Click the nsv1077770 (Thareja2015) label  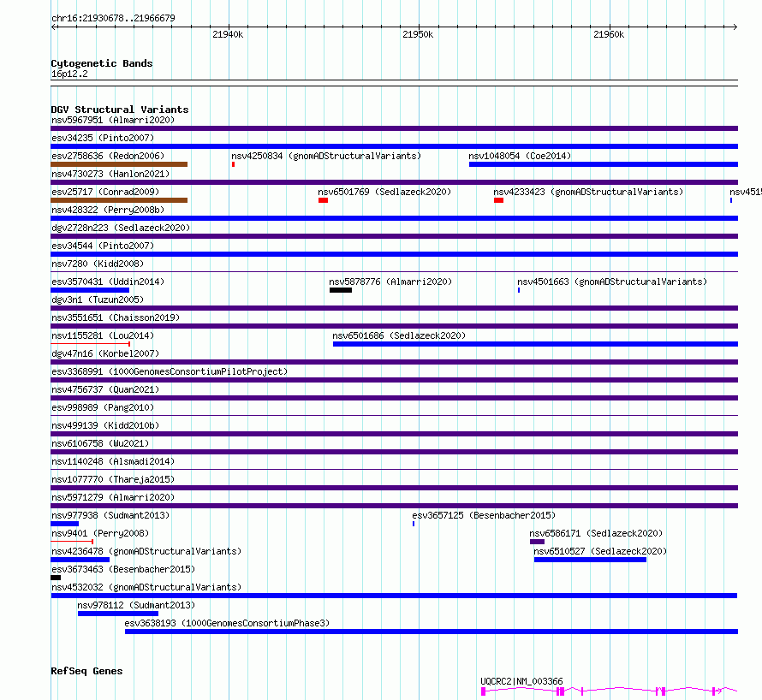113,479
